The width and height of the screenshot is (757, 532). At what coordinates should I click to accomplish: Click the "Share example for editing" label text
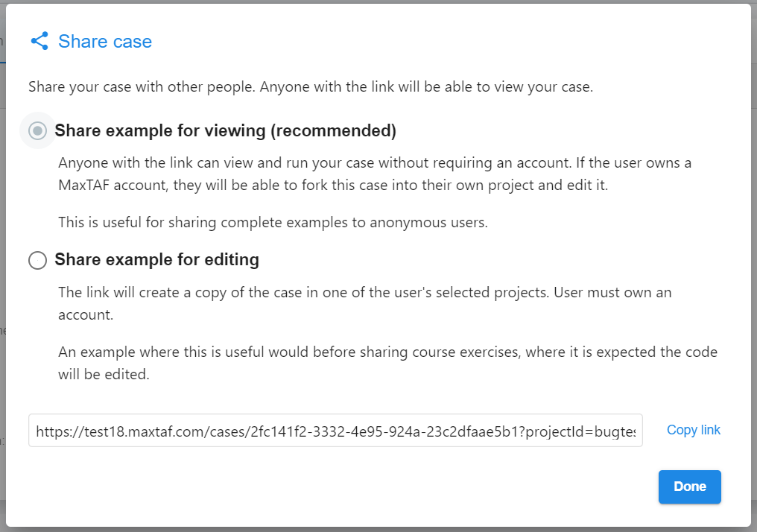[157, 260]
